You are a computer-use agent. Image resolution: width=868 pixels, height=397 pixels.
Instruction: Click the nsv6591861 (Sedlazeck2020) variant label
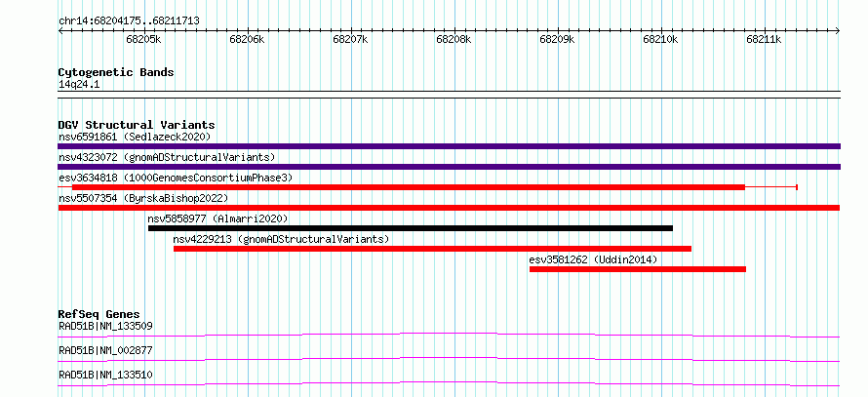pyautogui.click(x=135, y=137)
